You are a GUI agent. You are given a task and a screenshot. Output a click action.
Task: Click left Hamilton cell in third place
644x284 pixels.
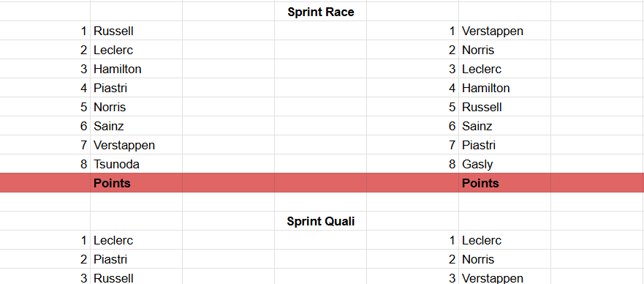pos(137,69)
